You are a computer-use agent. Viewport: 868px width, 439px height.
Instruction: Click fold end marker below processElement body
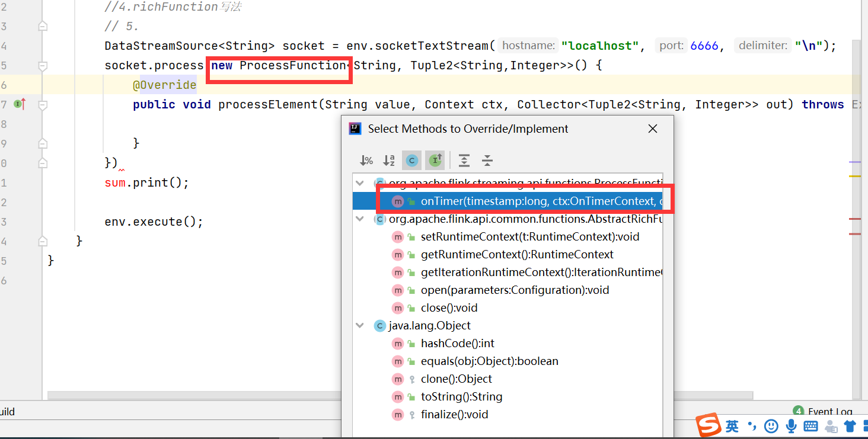pos(43,143)
